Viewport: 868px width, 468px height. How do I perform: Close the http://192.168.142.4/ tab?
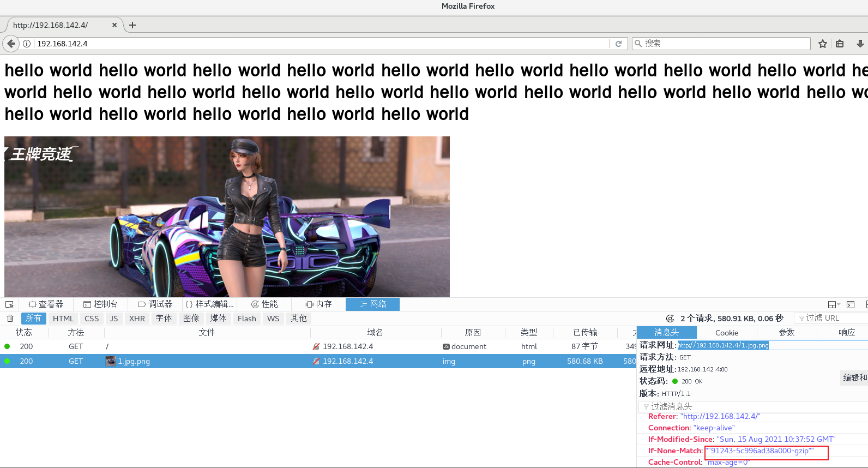pyautogui.click(x=114, y=25)
